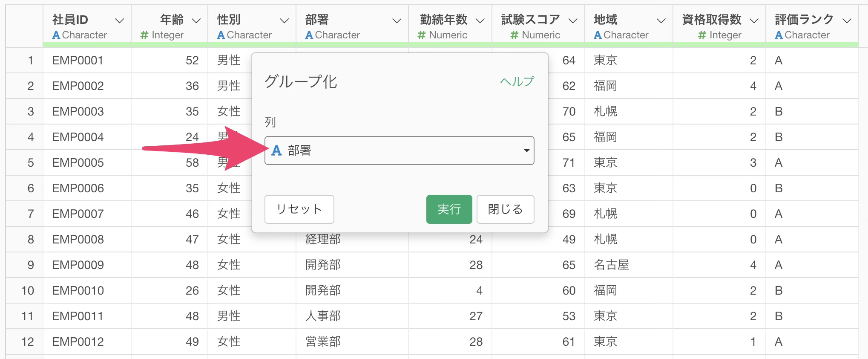Open the 部署 column header menu chevron
The image size is (868, 359).
click(397, 20)
